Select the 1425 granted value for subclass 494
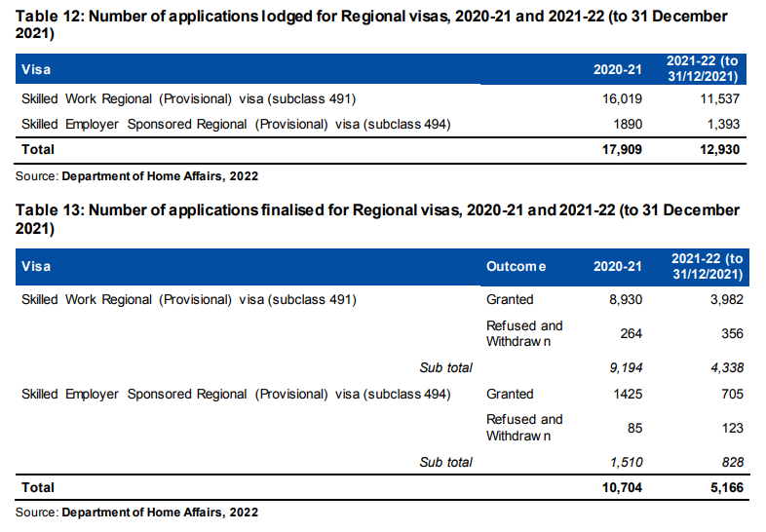This screenshot has height=532, width=766. (628, 395)
